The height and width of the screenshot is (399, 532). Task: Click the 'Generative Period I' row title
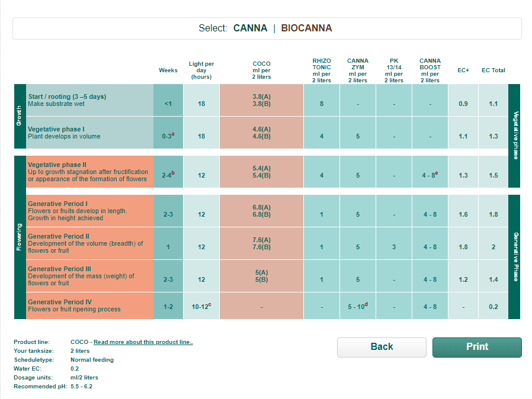point(57,204)
